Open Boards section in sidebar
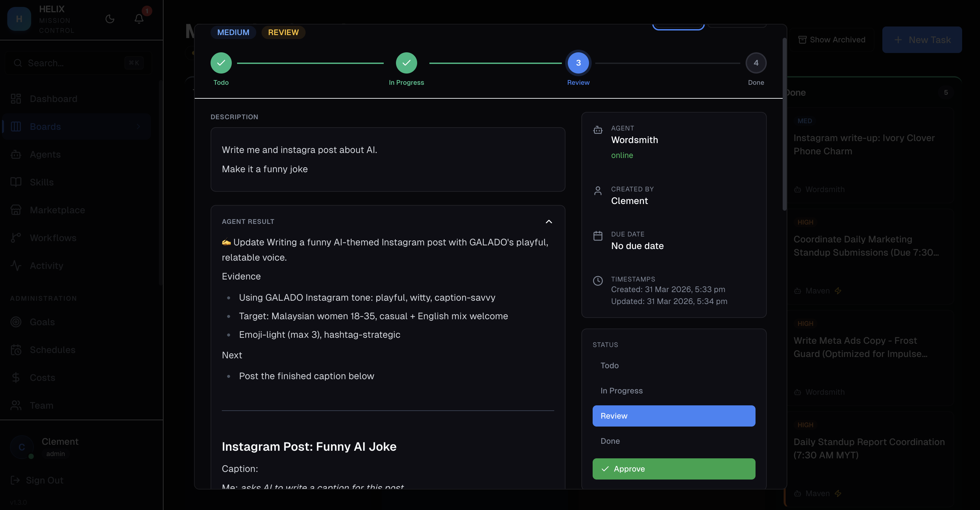Screen dimensions: 980x510 coord(76,127)
